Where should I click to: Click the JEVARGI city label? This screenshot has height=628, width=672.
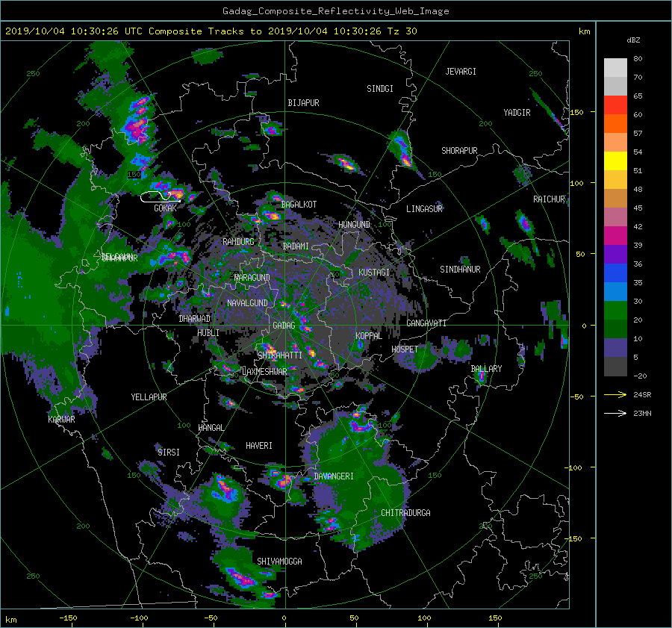(x=461, y=72)
